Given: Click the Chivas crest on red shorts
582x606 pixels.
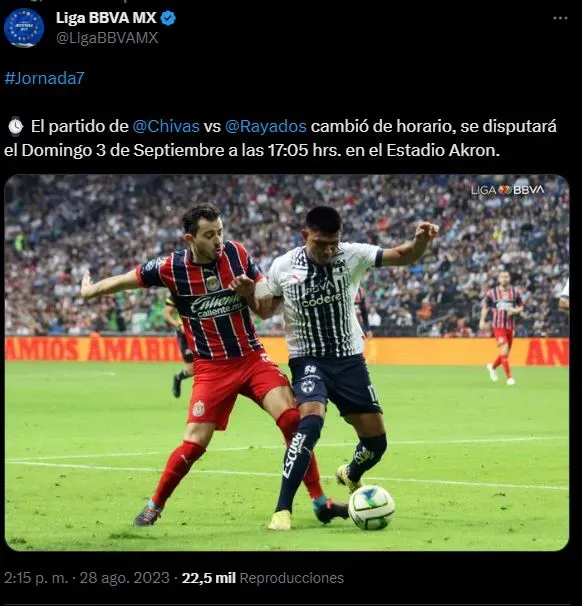Looking at the screenshot, I should tap(198, 408).
